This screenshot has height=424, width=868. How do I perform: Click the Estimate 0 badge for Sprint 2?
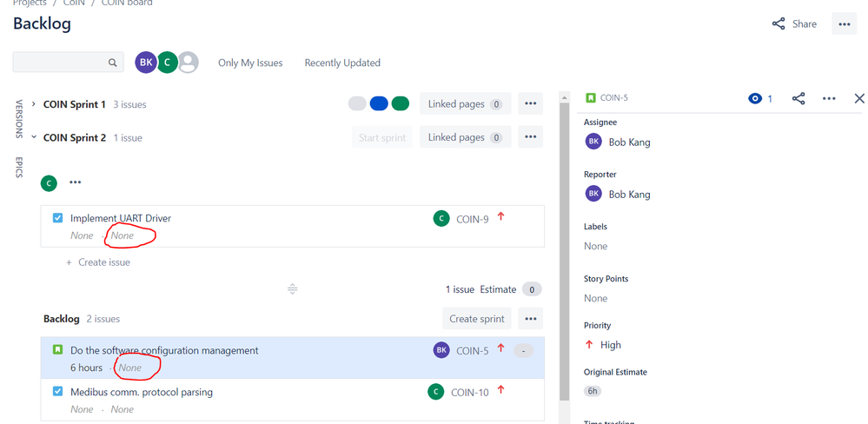[x=532, y=289]
